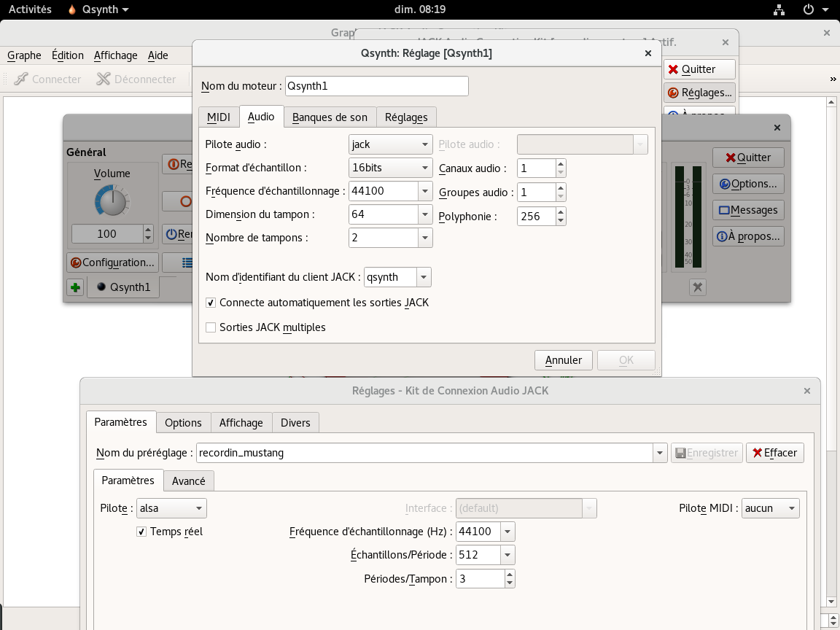Screen dimensions: 840x630
Task: Expand the Format d'échantillon dropdown
Action: click(x=390, y=168)
